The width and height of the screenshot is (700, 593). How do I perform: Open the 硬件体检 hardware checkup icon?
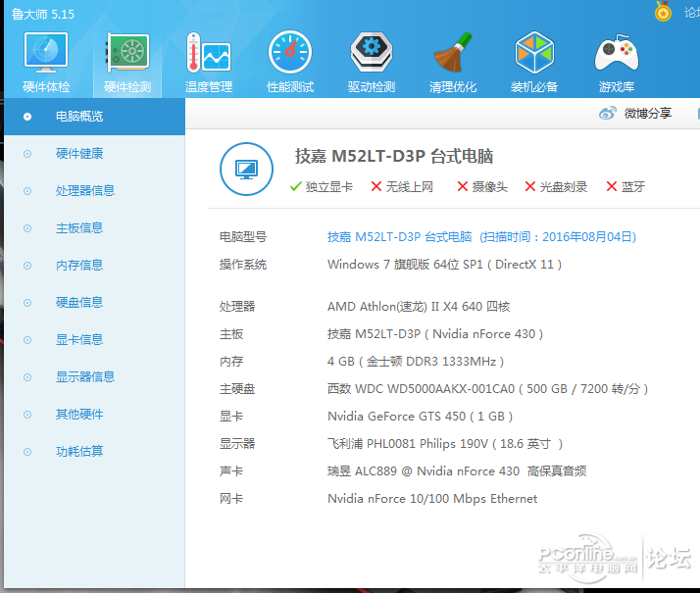click(46, 62)
